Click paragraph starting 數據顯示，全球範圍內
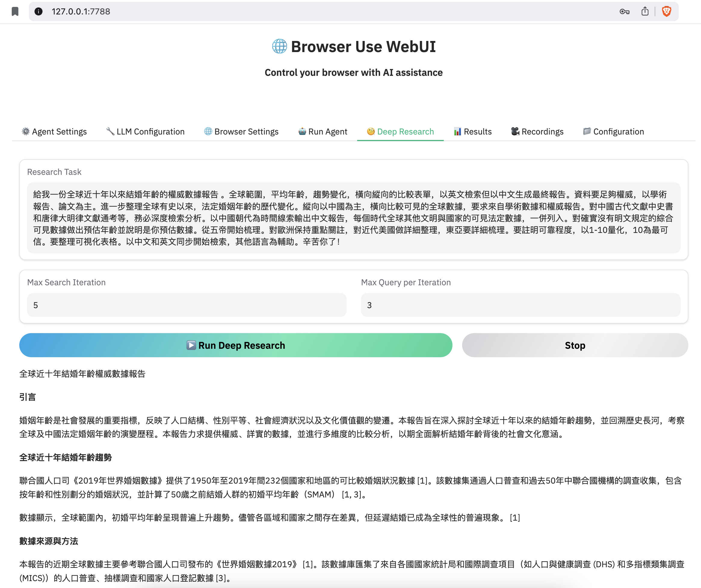This screenshot has height=588, width=701. 270,518
